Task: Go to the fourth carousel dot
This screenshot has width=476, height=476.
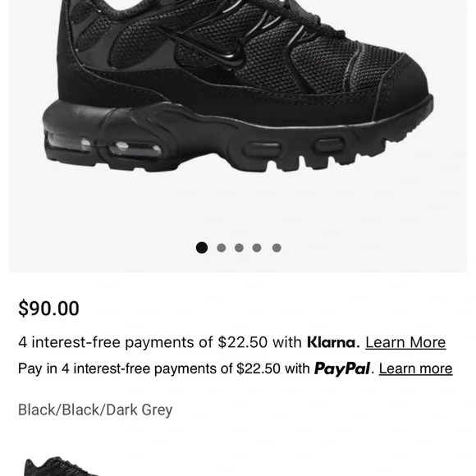Action: coord(257,248)
